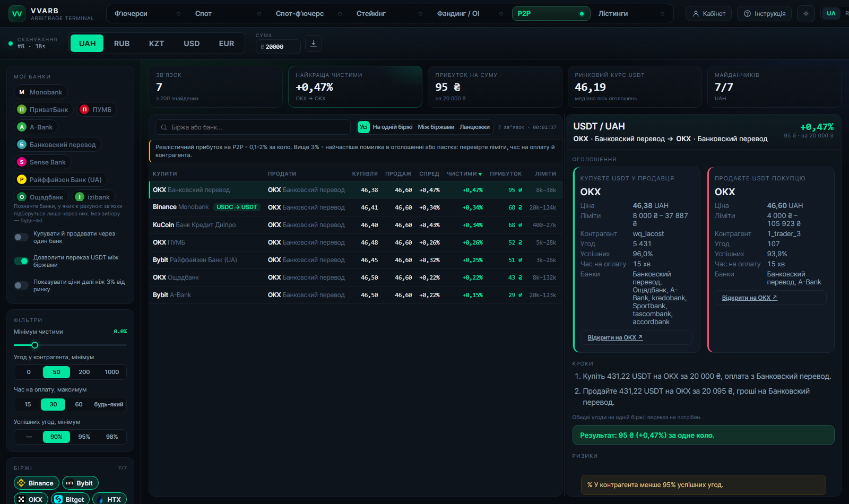
Task: Select 60 minutes maximum payment time
Action: pos(79,404)
